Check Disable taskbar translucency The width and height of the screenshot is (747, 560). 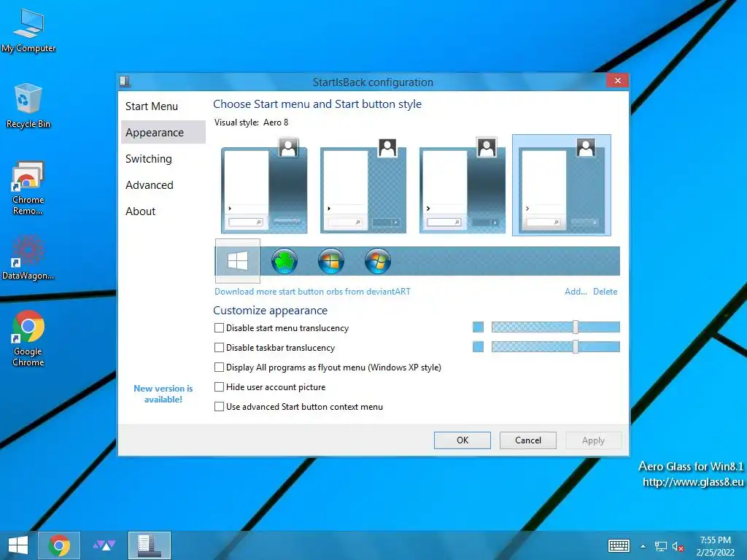click(219, 348)
